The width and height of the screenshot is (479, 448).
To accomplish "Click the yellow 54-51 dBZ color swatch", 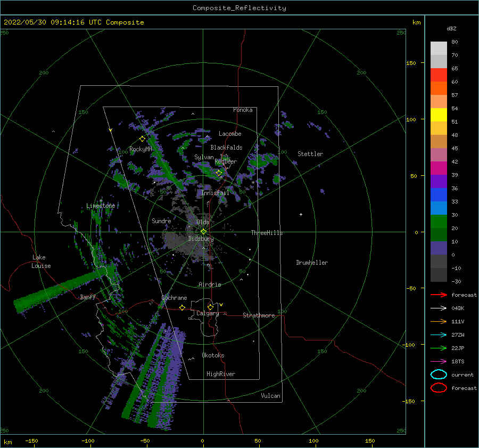I will click(439, 115).
